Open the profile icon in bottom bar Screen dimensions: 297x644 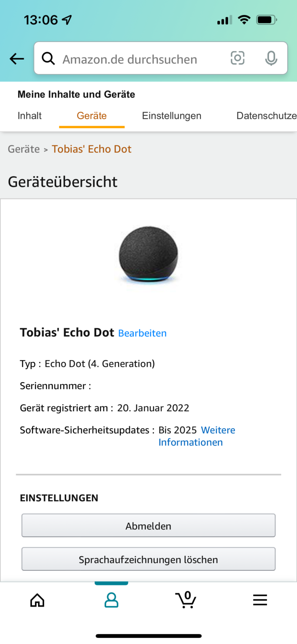coord(111,600)
